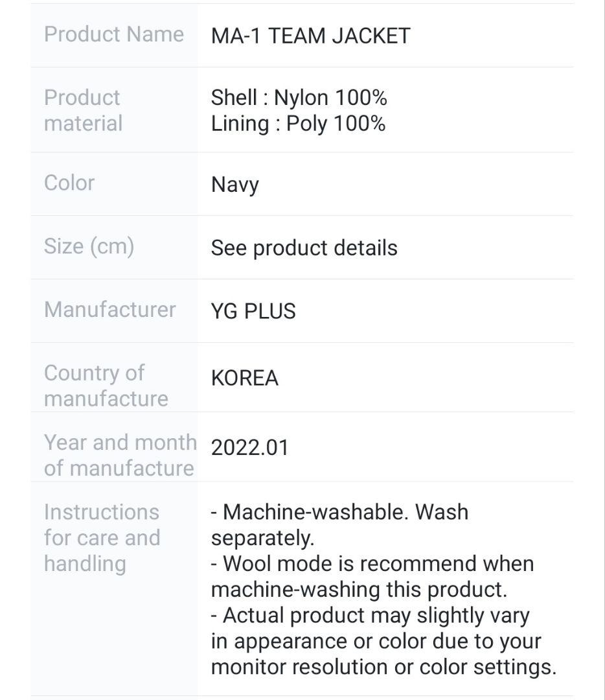Click the Manufacturer label
This screenshot has width=605, height=700.
[109, 310]
